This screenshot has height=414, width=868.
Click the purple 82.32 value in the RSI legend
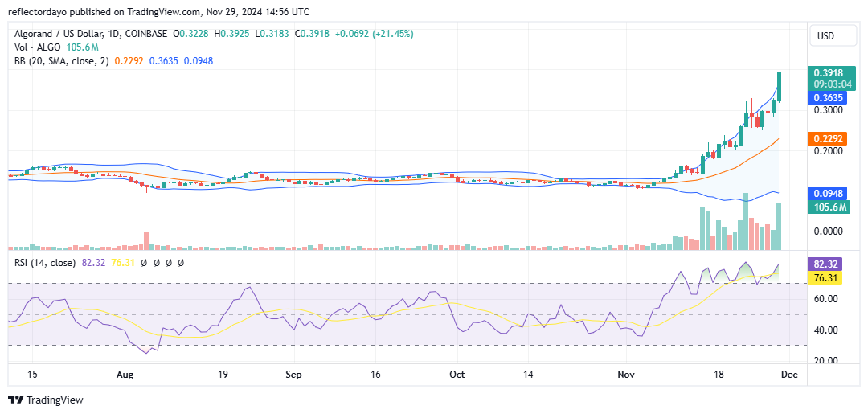click(92, 263)
